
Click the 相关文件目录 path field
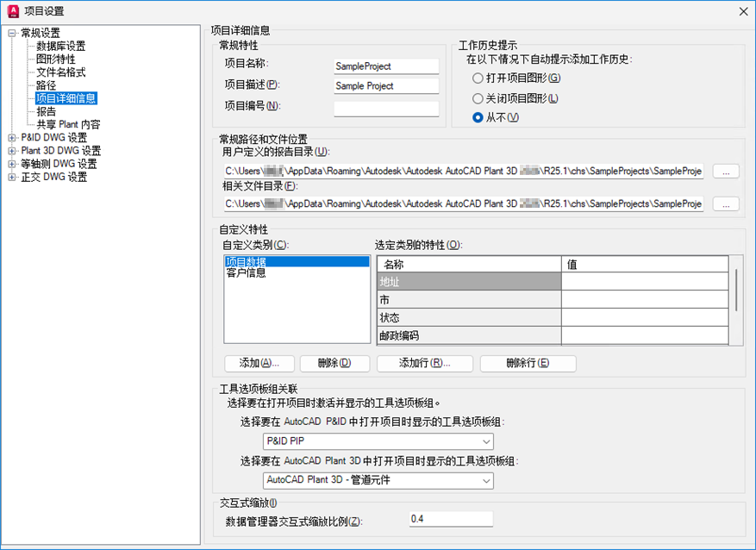click(x=463, y=204)
